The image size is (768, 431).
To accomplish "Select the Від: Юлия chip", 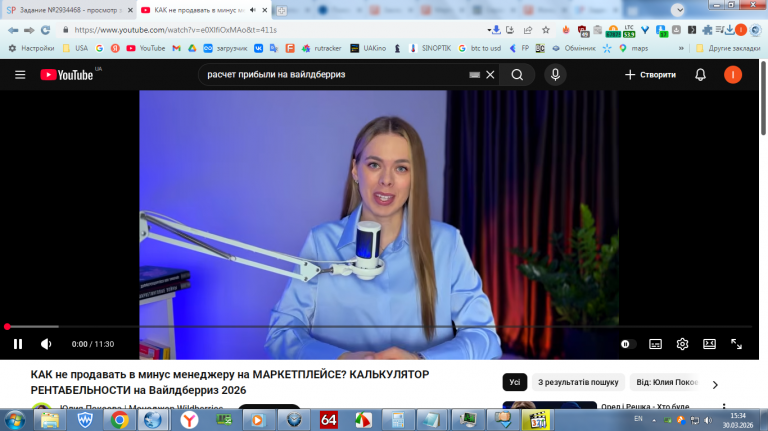I will 667,382.
